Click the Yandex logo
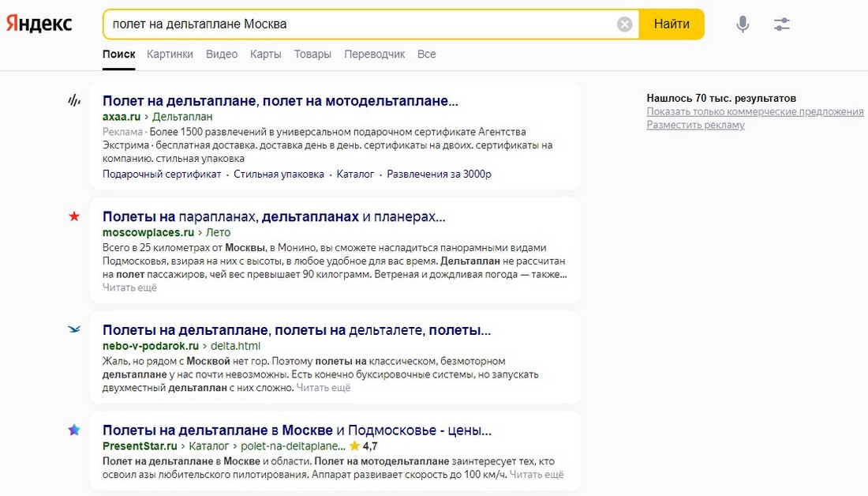 39,24
